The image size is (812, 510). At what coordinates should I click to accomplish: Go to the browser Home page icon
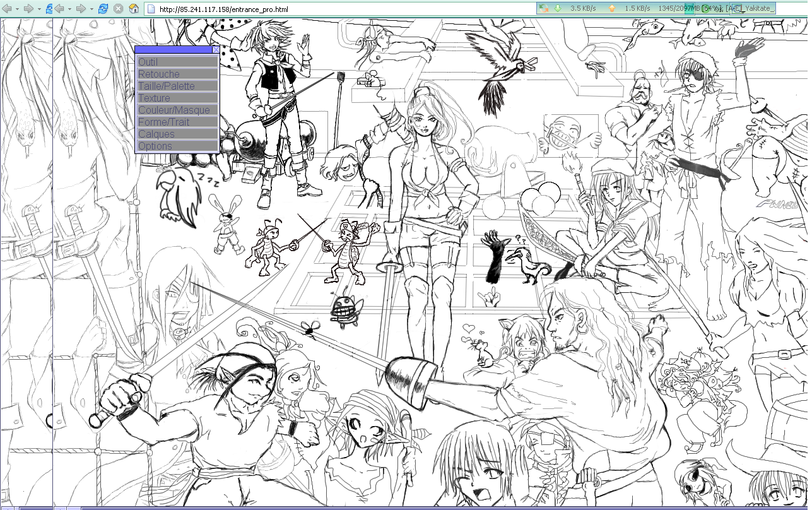134,9
